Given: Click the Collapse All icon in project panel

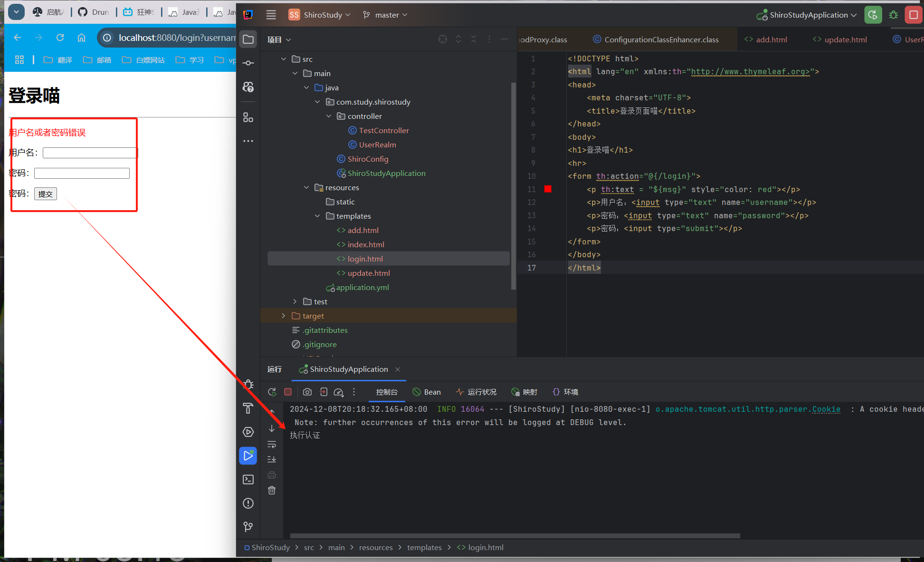Looking at the screenshot, I should 474,39.
